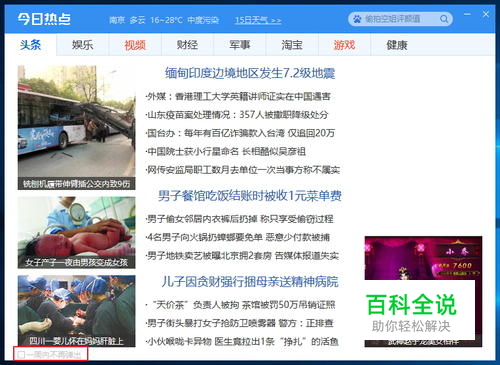Image resolution: width=500 pixels, height=365 pixels.
Task: Tick the 一周内不再弹出 checkbox
Action: 21,355
